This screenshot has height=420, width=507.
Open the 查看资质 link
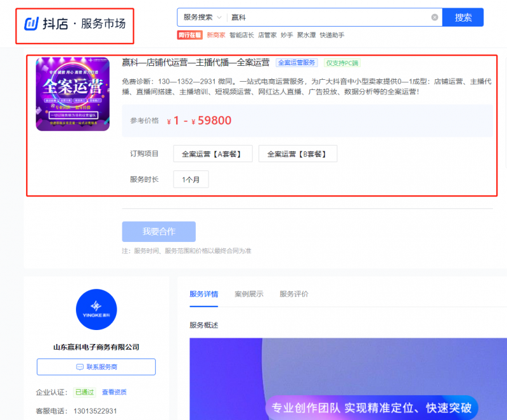click(x=114, y=392)
